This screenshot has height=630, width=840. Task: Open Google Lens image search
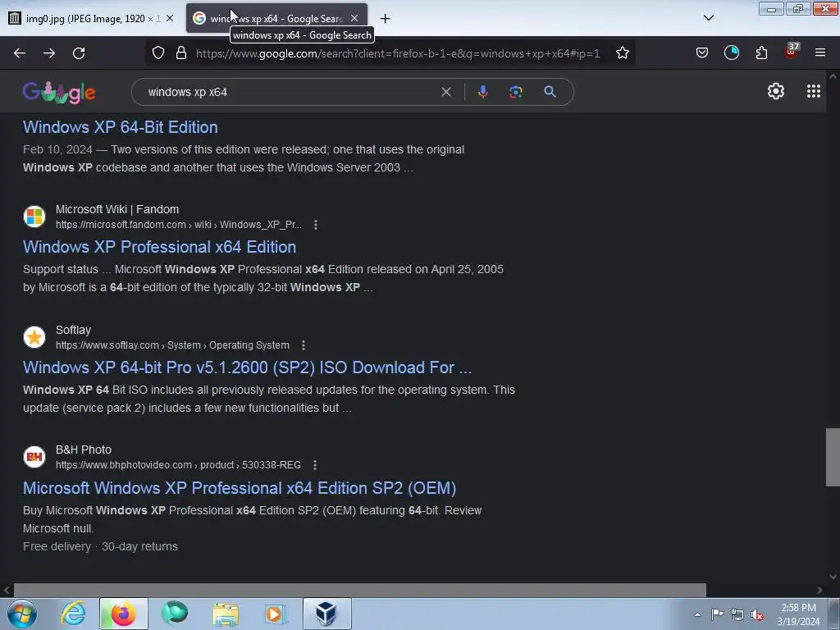[x=516, y=92]
